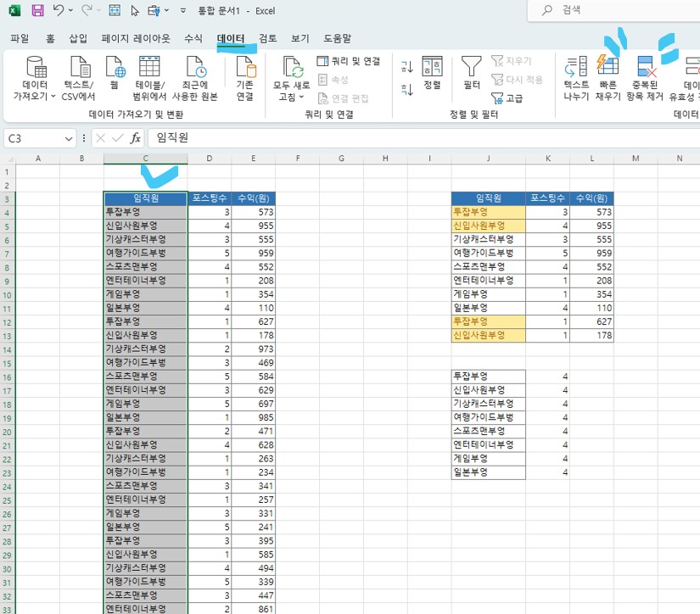Open the File (파일) tab
This screenshot has height=614, width=700.
pos(20,38)
